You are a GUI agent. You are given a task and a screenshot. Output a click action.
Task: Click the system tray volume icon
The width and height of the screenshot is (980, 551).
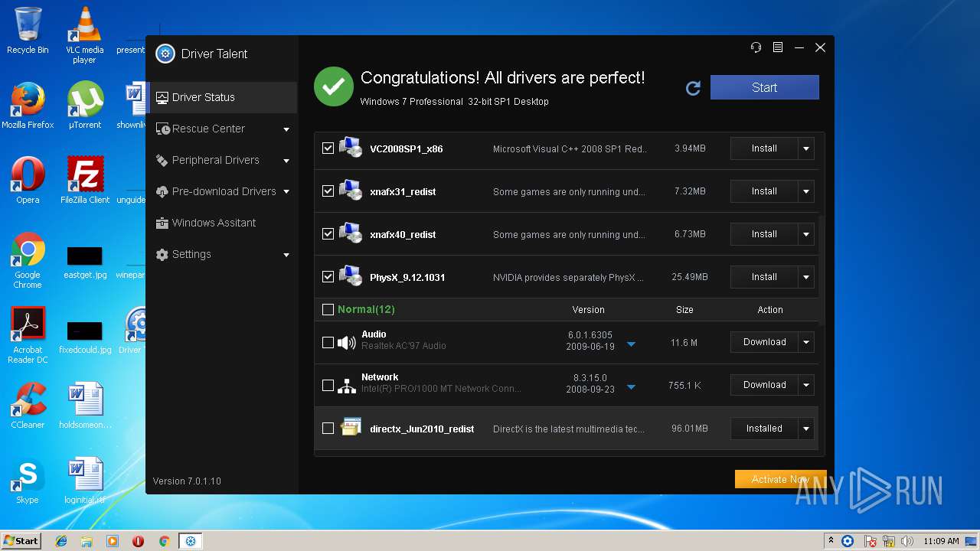tap(906, 541)
